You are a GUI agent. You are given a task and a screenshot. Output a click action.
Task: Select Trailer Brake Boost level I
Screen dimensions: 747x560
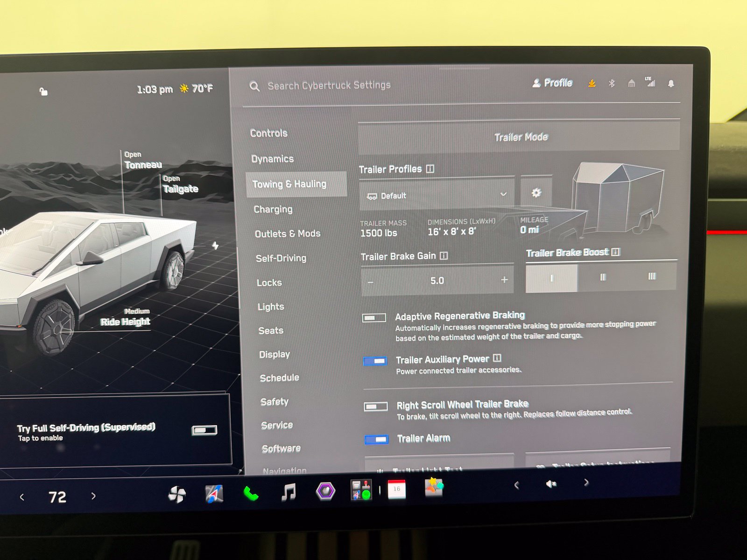551,278
